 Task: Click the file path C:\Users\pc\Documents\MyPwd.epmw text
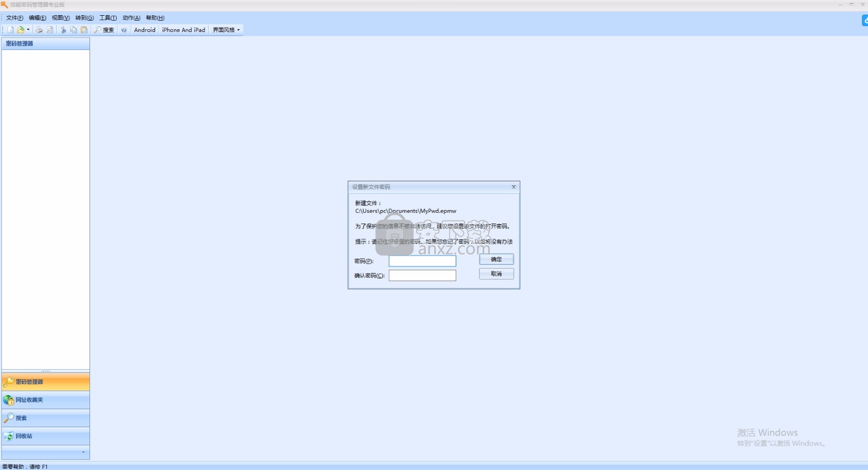click(x=406, y=211)
